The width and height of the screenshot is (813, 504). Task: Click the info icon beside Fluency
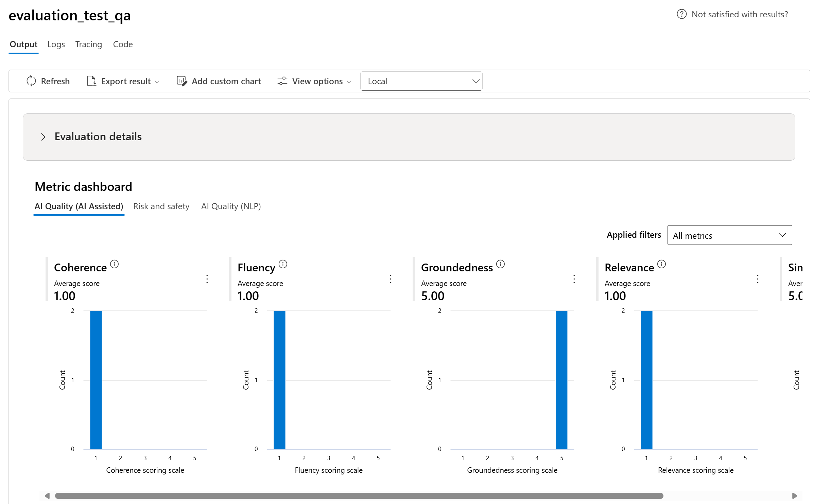pos(283,264)
